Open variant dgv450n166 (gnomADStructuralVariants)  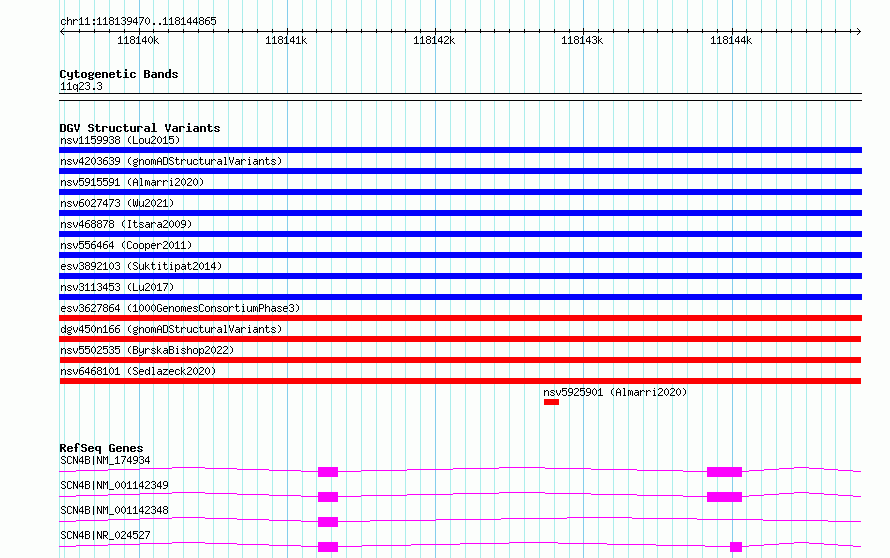click(x=171, y=329)
